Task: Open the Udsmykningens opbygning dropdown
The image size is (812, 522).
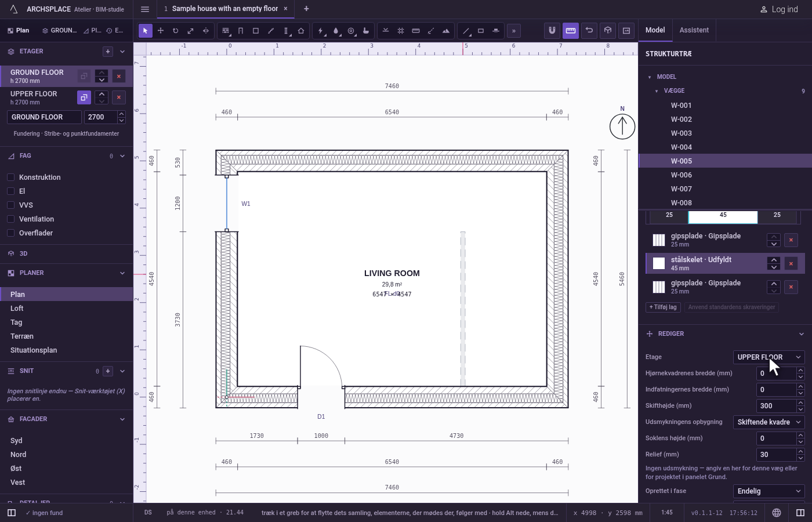Action: tap(768, 422)
